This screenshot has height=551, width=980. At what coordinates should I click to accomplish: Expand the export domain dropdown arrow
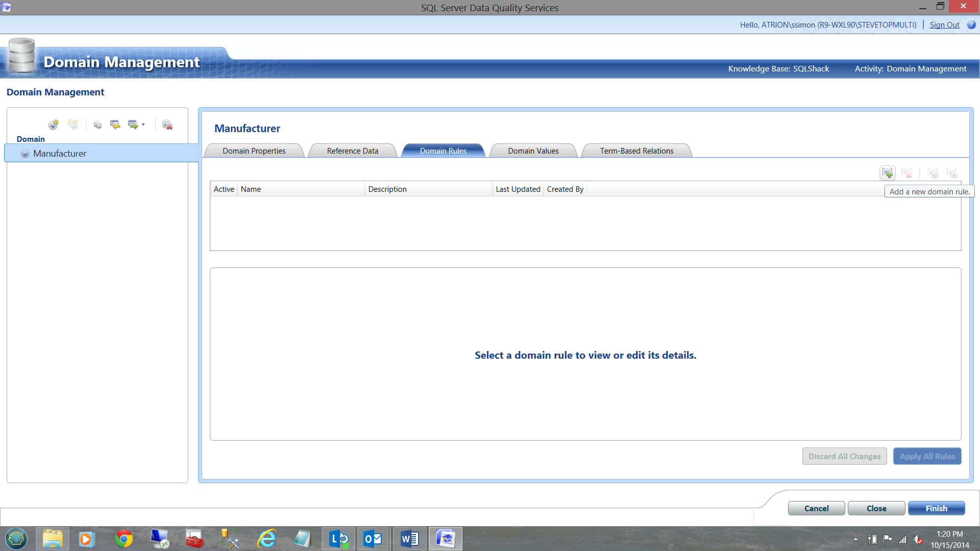coord(143,124)
